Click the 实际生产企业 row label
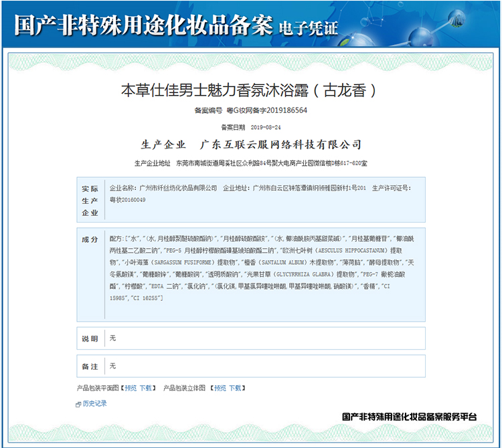This screenshot has height=448, width=502. tap(90, 201)
